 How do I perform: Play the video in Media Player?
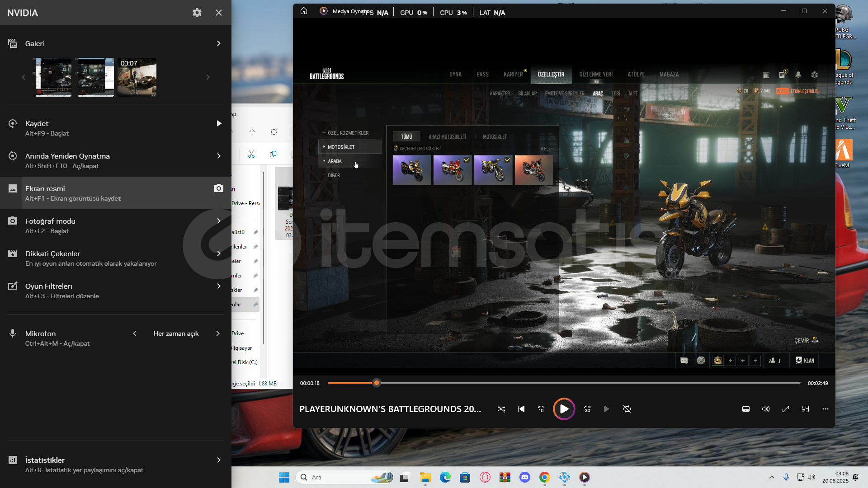tap(564, 409)
